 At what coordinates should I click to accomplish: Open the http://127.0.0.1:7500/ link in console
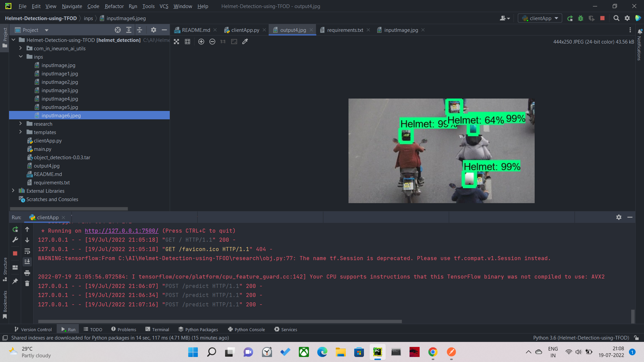pyautogui.click(x=121, y=231)
